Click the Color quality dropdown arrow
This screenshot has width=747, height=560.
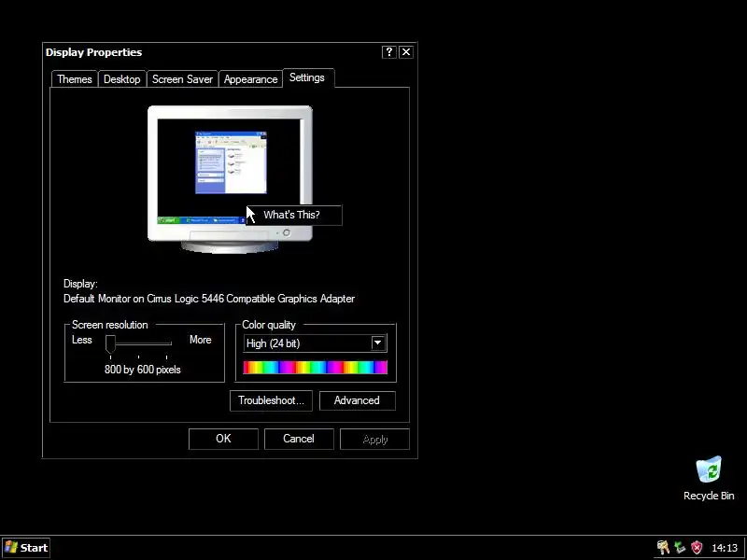pos(378,343)
